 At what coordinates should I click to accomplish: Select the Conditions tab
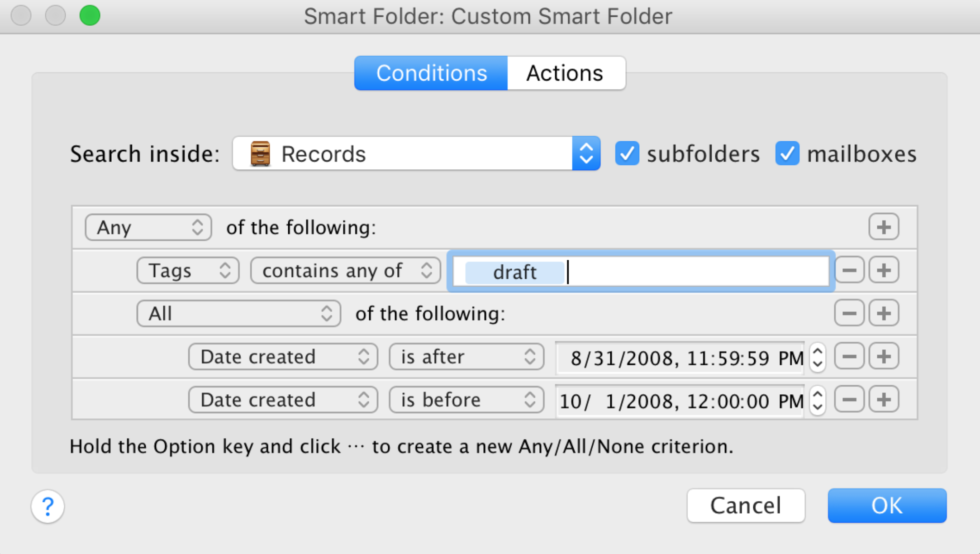pyautogui.click(x=431, y=73)
